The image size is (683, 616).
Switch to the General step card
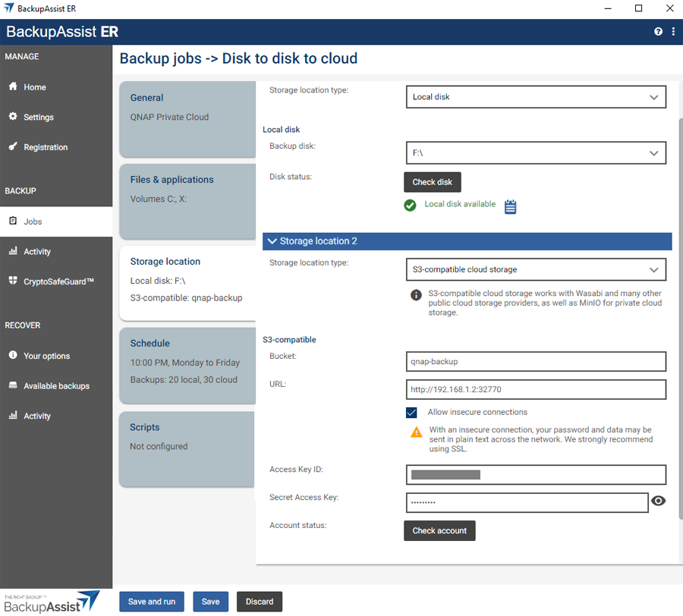pos(187,119)
